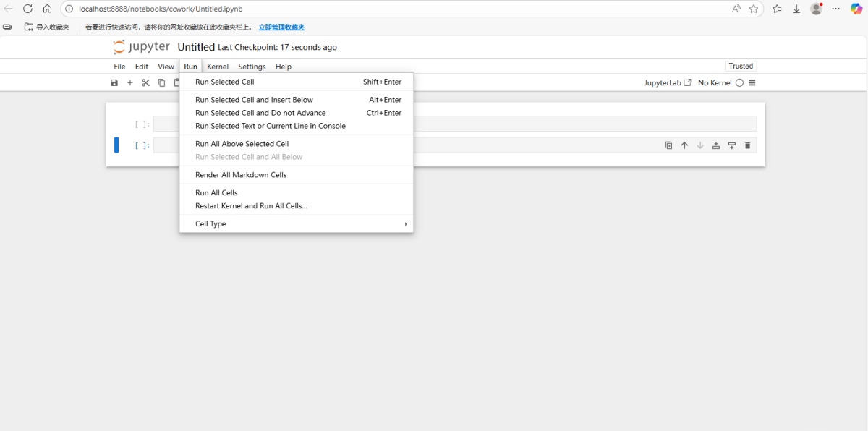
Task: Copy selected cells with the copy icon
Action: (x=161, y=82)
